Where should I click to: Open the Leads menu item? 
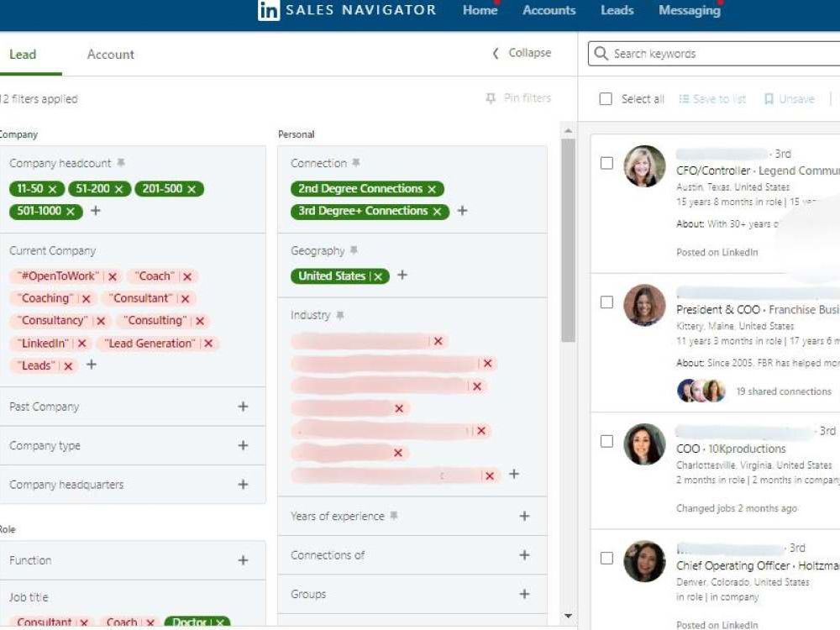(x=617, y=10)
